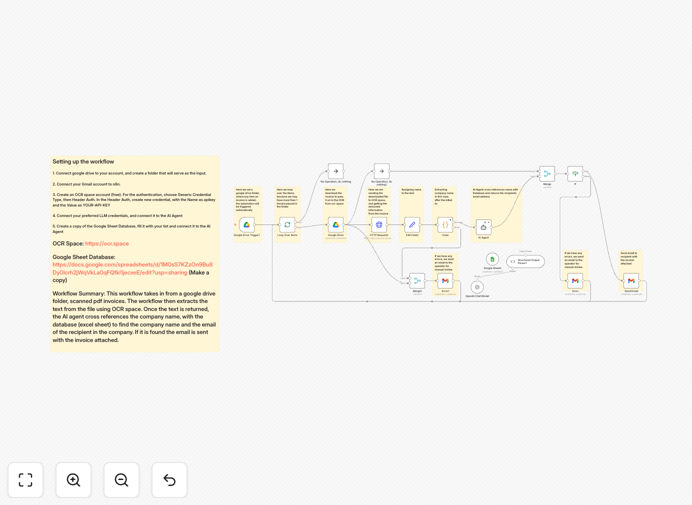Zoom out of the workflow canvas

click(121, 480)
